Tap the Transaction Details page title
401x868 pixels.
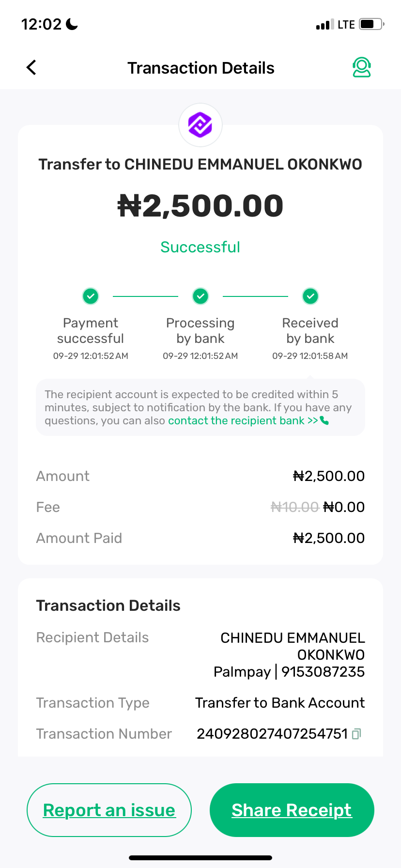[200, 68]
